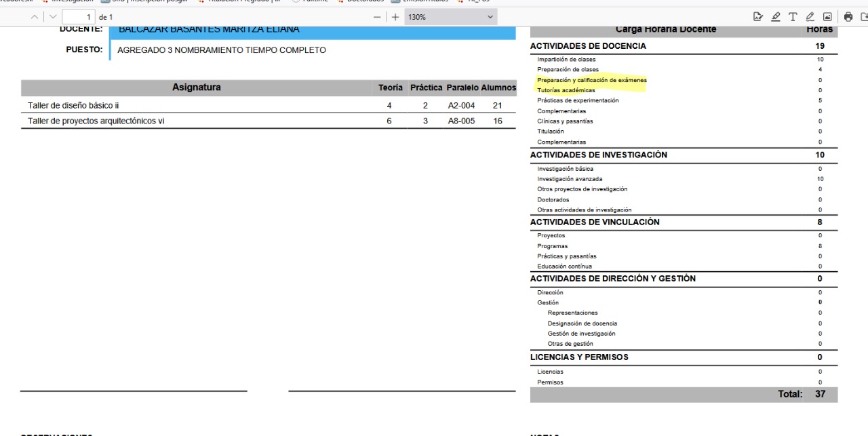Click the ACTIVIDADES DE INVESTIGACIÓN heading
Image resolution: width=868 pixels, height=436 pixels.
(599, 155)
